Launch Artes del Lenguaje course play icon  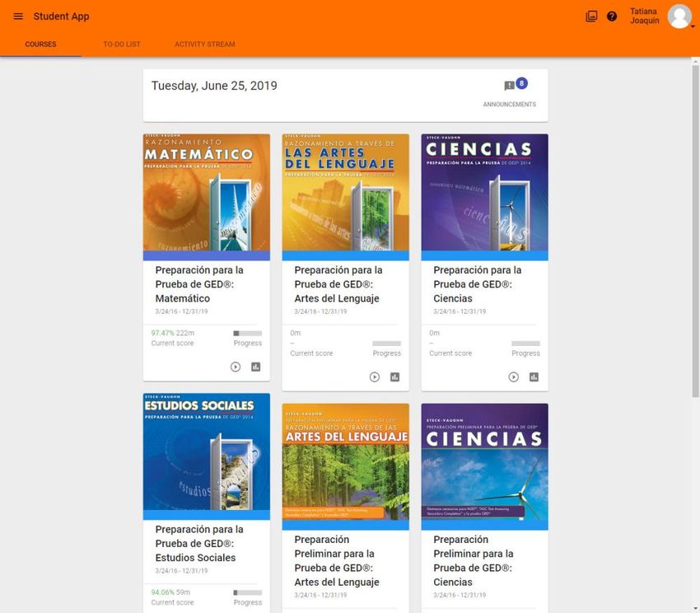375,377
